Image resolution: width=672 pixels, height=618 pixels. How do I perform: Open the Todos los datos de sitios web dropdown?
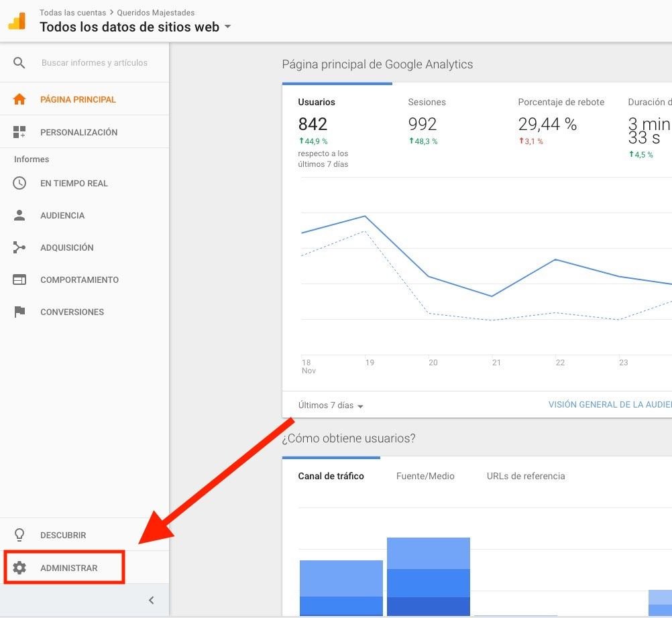pos(135,27)
